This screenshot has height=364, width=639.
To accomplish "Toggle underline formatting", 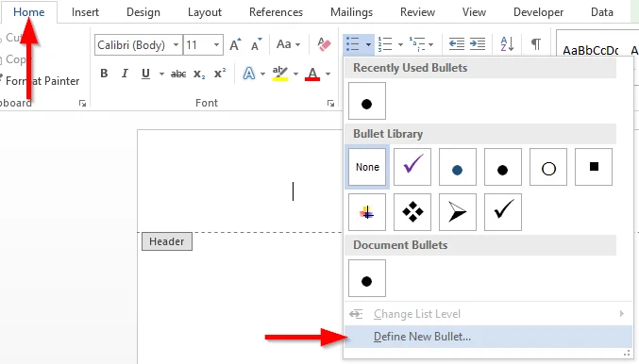I will tap(145, 74).
